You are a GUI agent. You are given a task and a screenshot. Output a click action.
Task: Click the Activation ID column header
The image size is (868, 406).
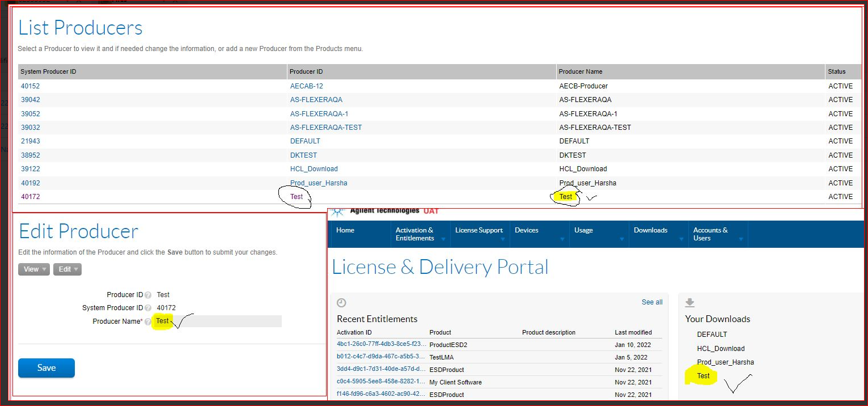(354, 332)
